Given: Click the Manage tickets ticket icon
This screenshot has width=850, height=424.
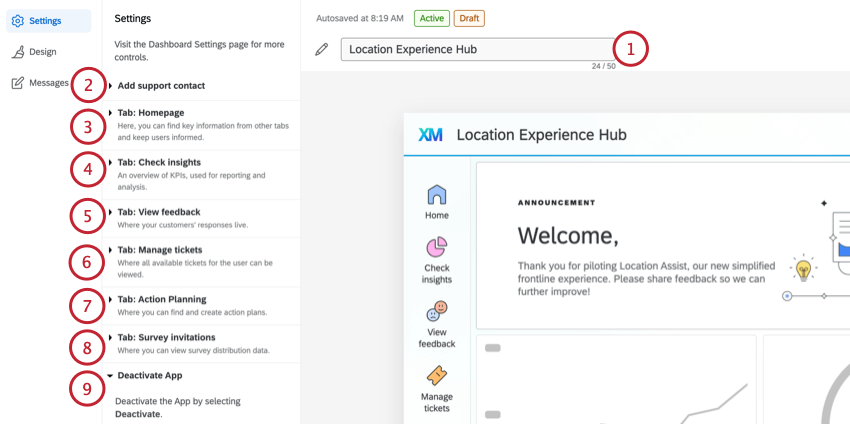Looking at the screenshot, I should point(437,375).
